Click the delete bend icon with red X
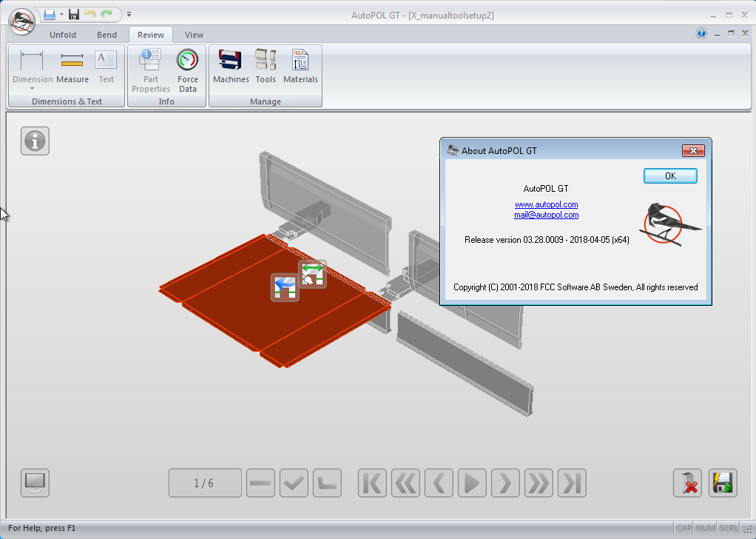 tap(687, 483)
